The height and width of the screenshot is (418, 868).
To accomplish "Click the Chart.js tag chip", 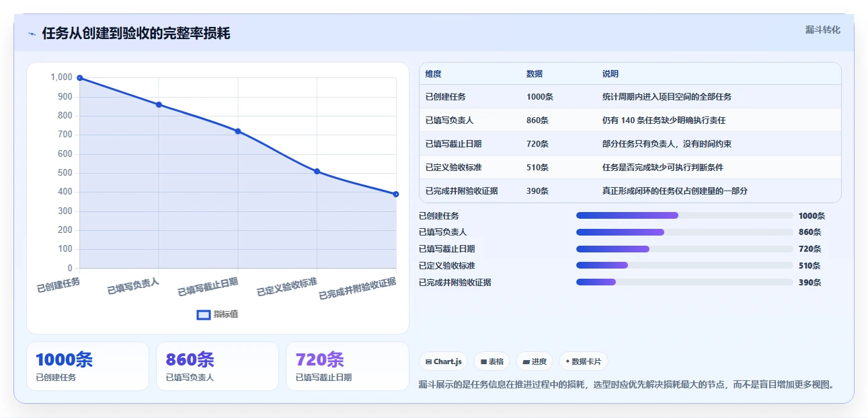I will pos(444,361).
